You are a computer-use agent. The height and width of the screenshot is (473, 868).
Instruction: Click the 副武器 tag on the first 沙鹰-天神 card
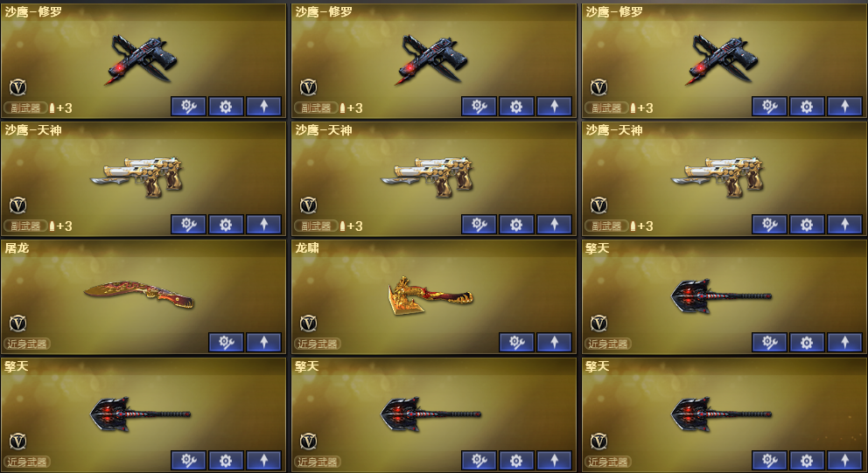(x=24, y=226)
